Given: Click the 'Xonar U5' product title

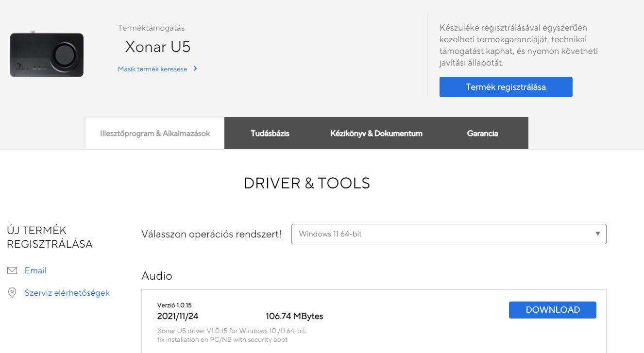Looking at the screenshot, I should tap(158, 47).
